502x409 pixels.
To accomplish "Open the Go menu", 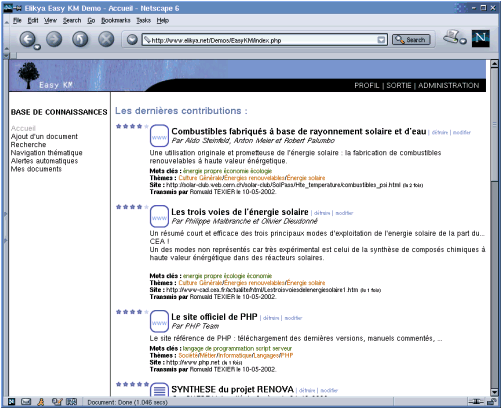I will [91, 21].
